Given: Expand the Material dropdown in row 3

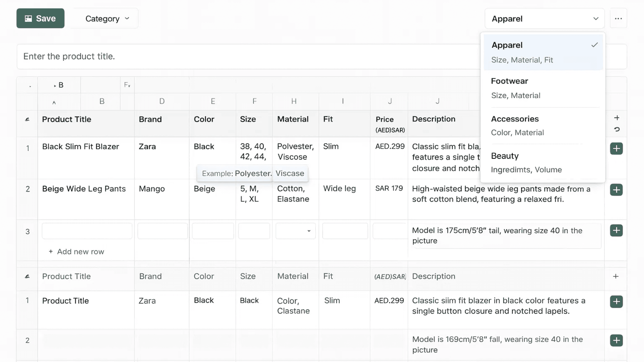Looking at the screenshot, I should point(296,231).
